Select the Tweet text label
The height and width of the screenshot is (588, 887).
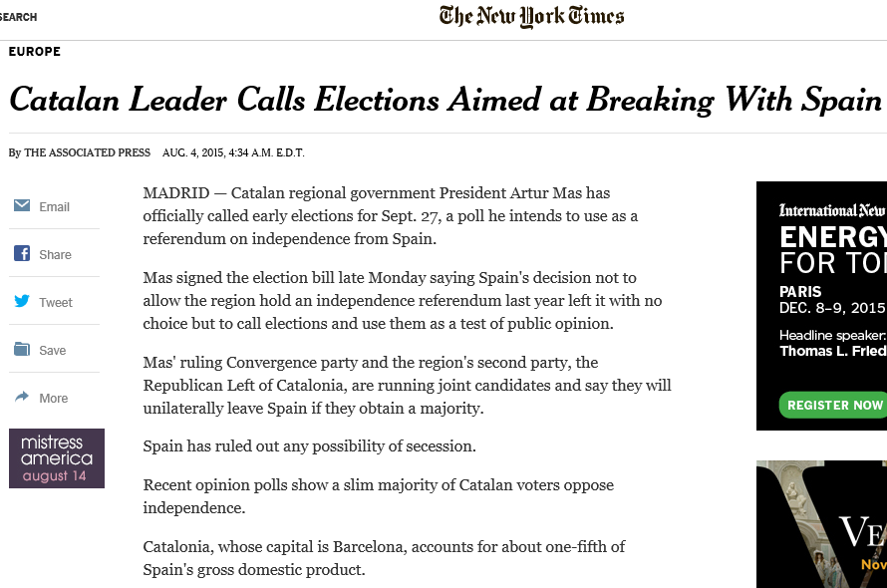point(56,303)
